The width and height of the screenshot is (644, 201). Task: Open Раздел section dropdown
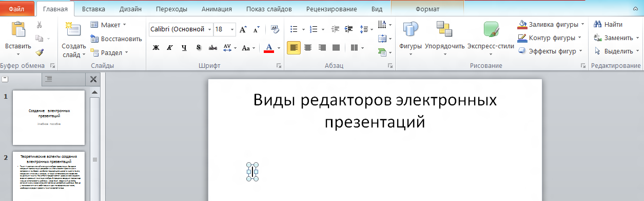109,52
